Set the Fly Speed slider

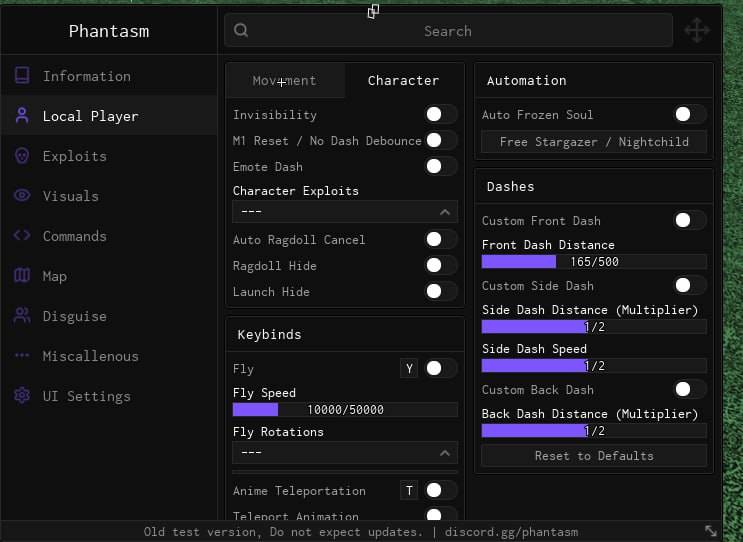(x=345, y=409)
